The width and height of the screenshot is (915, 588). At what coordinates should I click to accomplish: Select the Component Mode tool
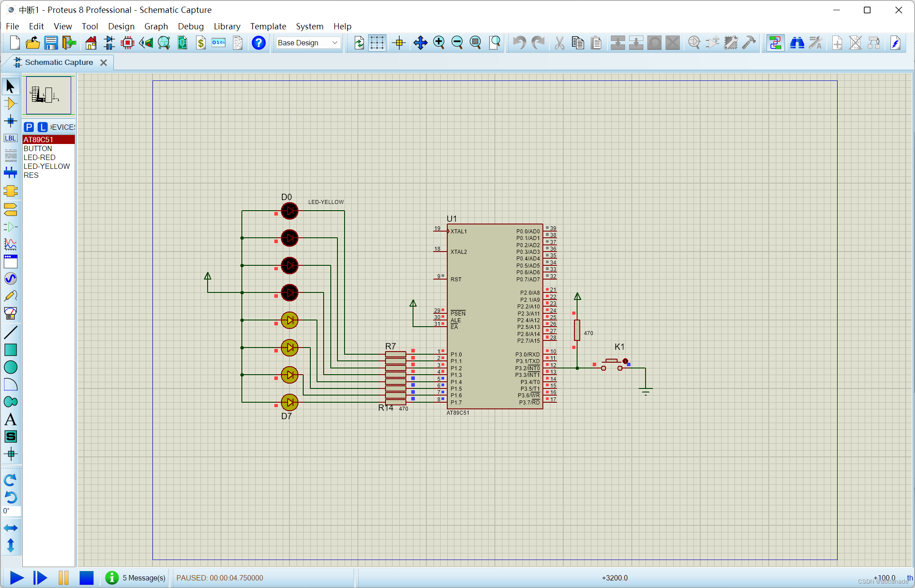click(11, 104)
